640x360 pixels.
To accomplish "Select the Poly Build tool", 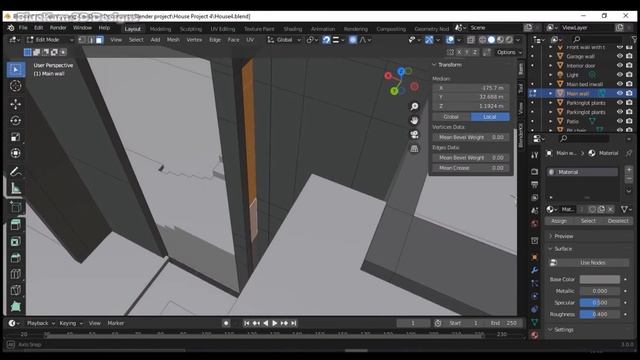I will 16,306.
